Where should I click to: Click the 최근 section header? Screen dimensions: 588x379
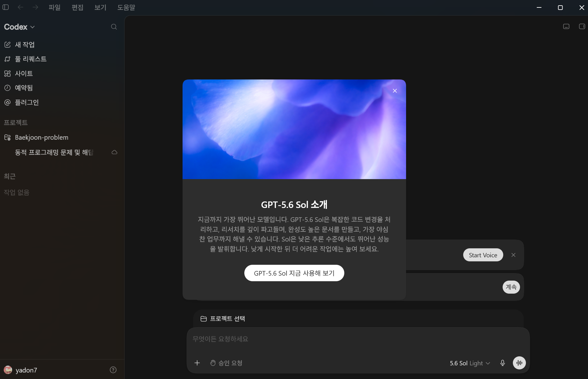10,176
